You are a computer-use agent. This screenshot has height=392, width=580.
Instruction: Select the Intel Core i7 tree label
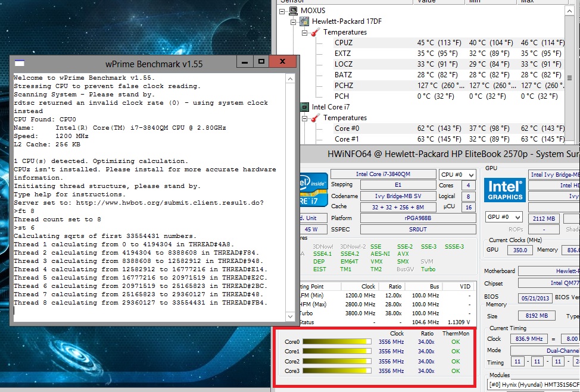point(330,107)
